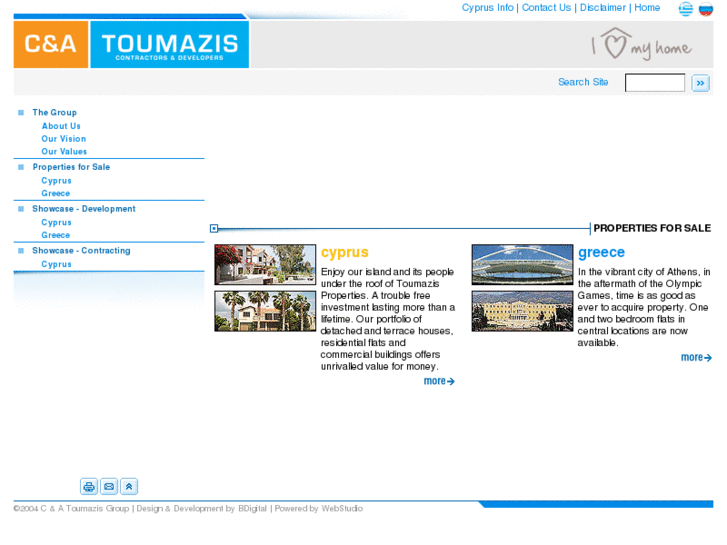The image size is (727, 545).
Task: Click the BDigital footer link
Action: 252,509
